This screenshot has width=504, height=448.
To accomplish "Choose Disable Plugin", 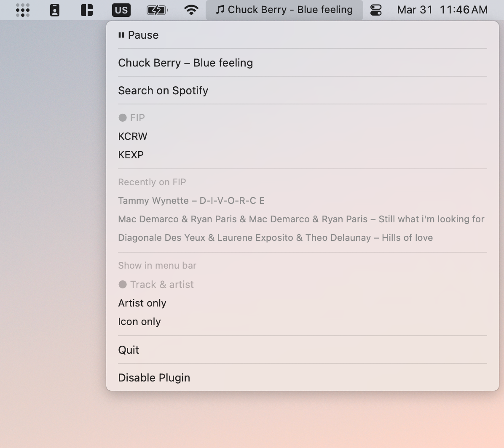I will pyautogui.click(x=154, y=378).
